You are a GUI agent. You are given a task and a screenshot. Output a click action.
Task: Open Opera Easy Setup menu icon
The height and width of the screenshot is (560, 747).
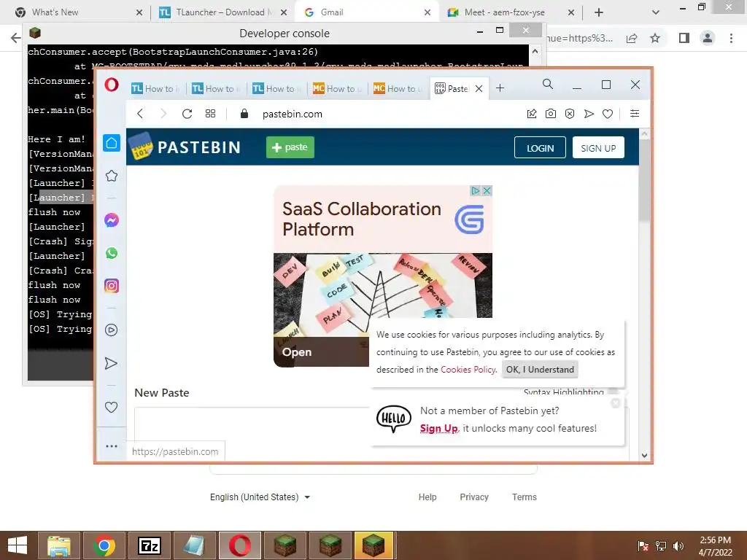coord(635,113)
